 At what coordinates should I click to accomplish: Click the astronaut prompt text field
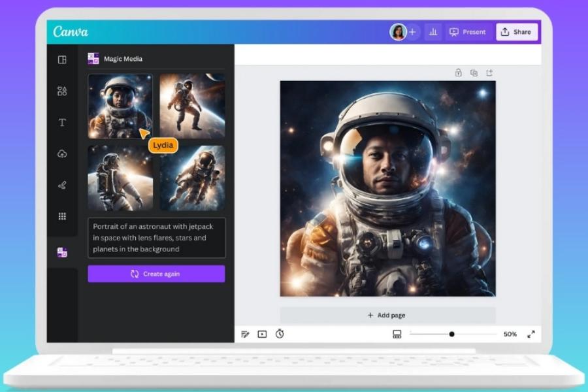(157, 238)
